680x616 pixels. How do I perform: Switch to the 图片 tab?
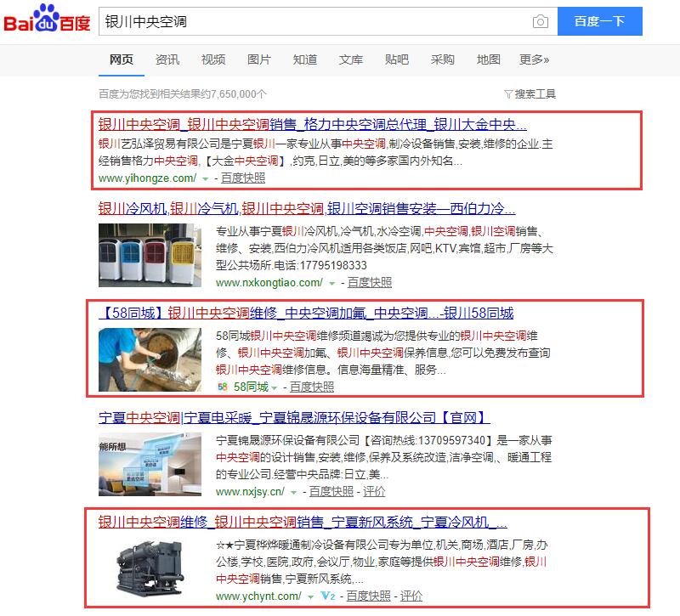click(x=259, y=59)
